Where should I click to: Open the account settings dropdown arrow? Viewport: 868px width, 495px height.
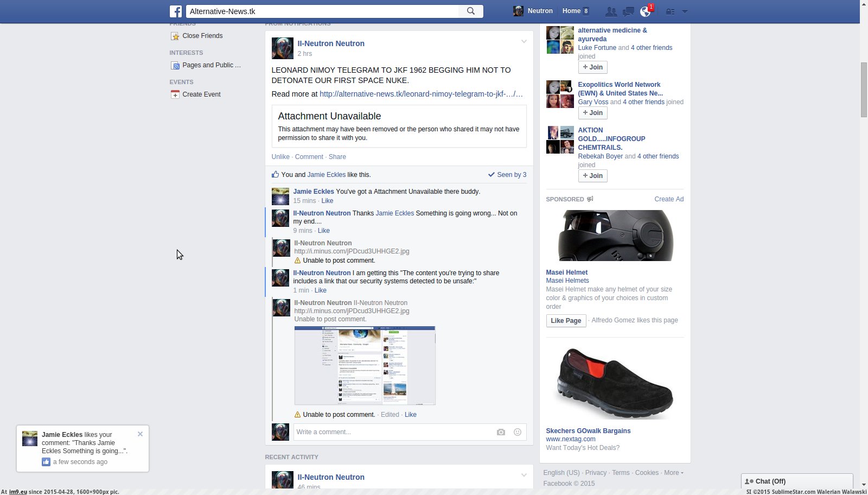[x=685, y=11]
